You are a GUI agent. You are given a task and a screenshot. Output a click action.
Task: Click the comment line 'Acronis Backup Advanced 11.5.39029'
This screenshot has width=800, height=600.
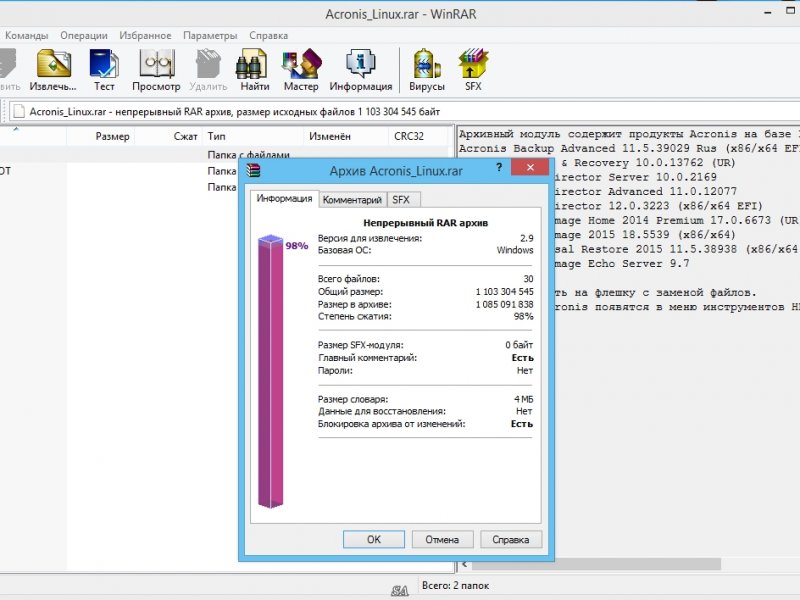629,148
